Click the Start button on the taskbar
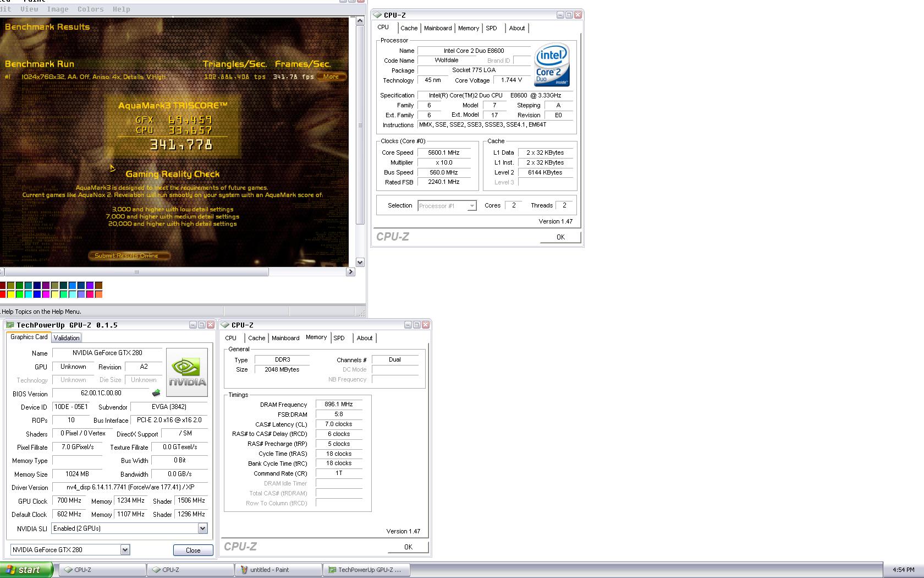The height and width of the screenshot is (578, 924). (x=26, y=570)
